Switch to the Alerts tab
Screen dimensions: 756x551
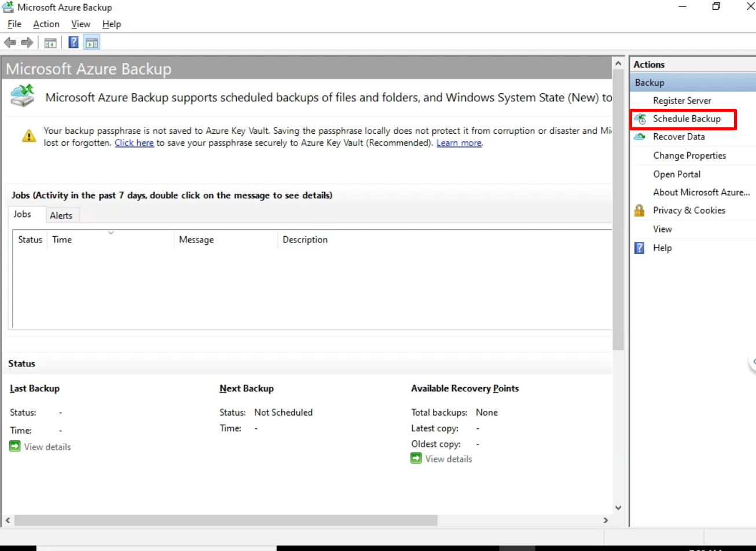61,215
